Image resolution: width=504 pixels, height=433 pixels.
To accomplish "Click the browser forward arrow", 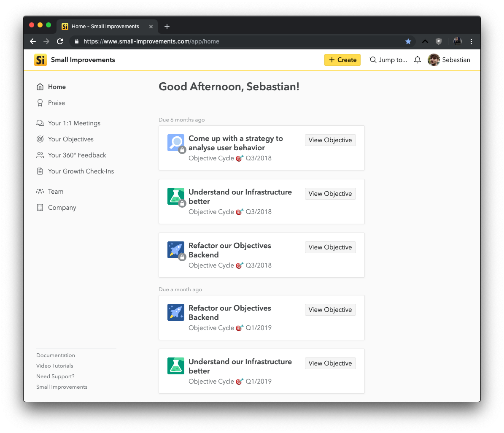I will pos(46,41).
